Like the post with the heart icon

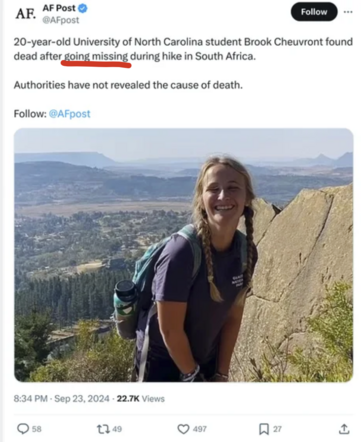tap(183, 429)
